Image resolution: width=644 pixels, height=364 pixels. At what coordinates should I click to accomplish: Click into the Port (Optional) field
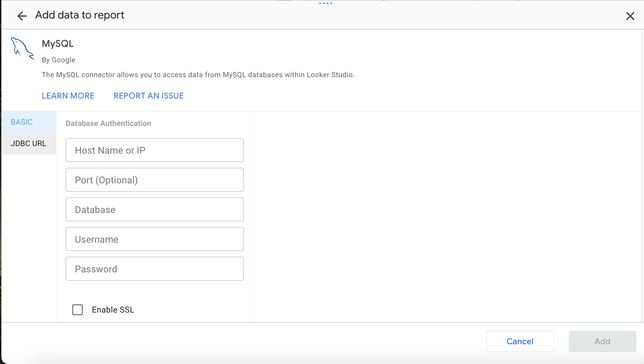(154, 180)
